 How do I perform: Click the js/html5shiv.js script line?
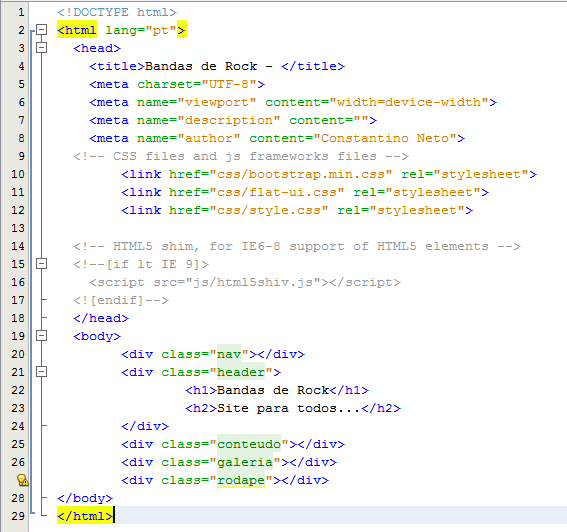pos(245,282)
